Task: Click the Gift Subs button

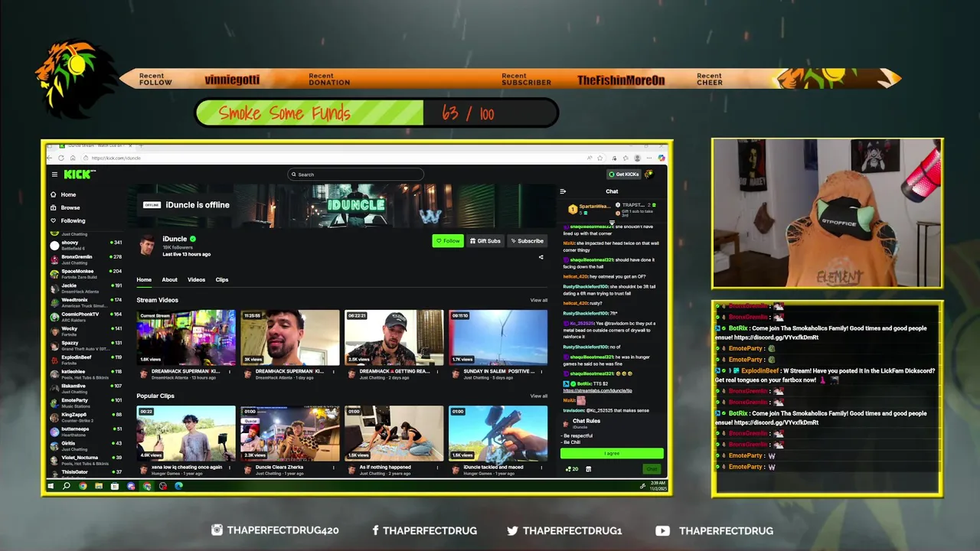Action: pyautogui.click(x=485, y=241)
